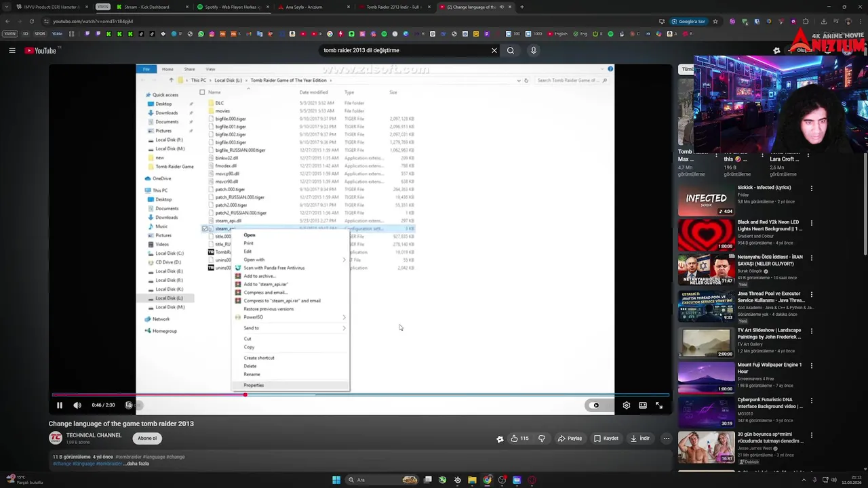The image size is (868, 488).
Task: Enter fullscreen video mode
Action: (658, 405)
